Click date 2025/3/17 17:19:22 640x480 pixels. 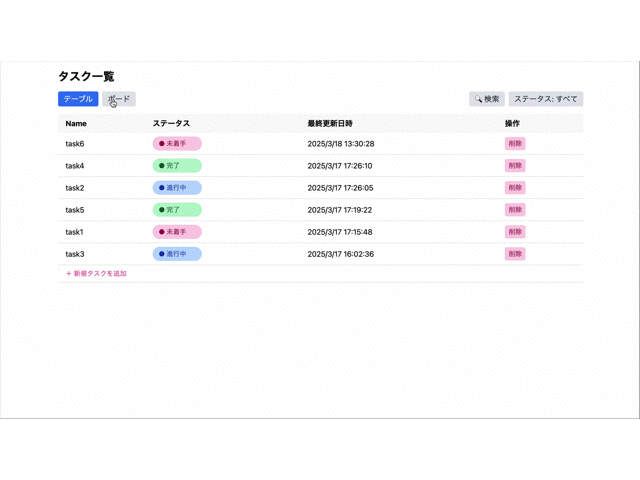coord(340,210)
